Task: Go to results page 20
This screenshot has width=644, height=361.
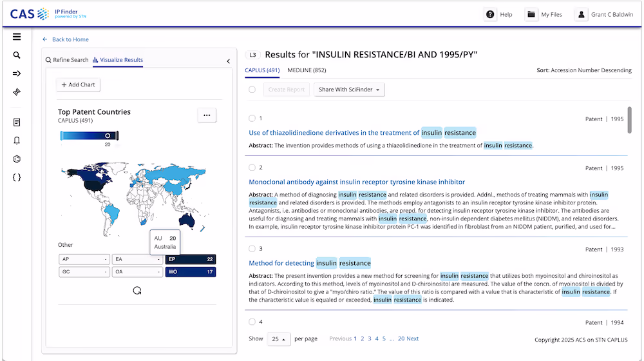Action: (401, 339)
